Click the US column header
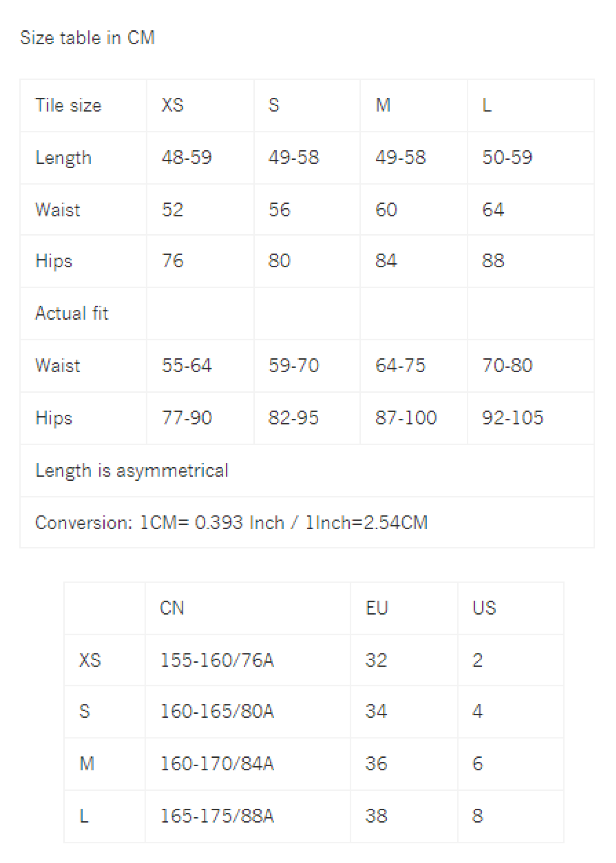This screenshot has width=616, height=863. click(484, 608)
